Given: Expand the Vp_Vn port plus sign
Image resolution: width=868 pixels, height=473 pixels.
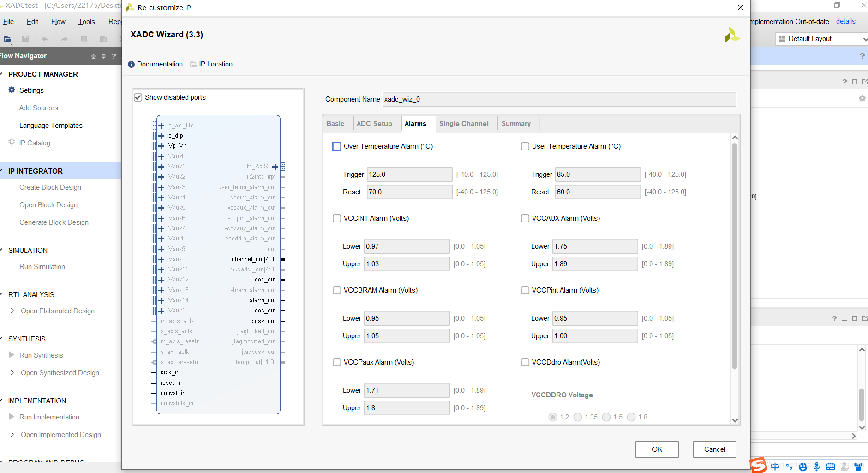Looking at the screenshot, I should coord(162,146).
